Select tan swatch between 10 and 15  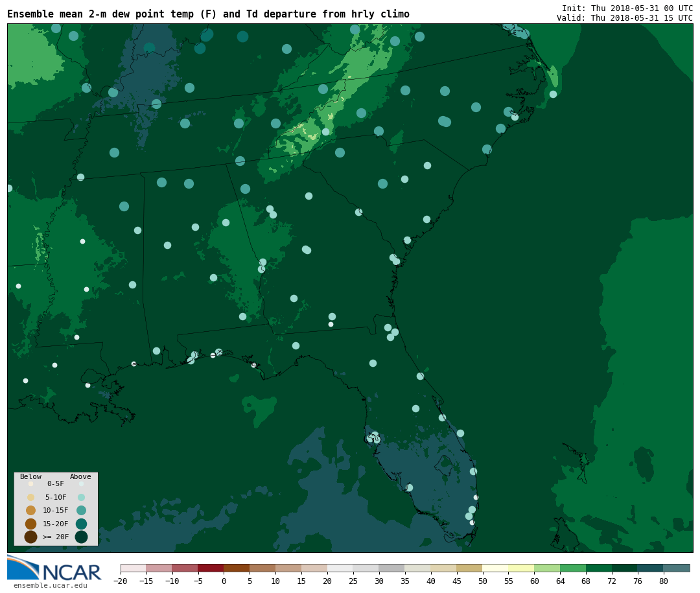[288, 568]
